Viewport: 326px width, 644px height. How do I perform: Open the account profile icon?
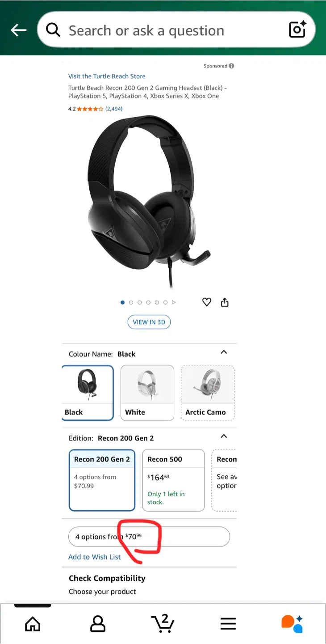click(98, 623)
